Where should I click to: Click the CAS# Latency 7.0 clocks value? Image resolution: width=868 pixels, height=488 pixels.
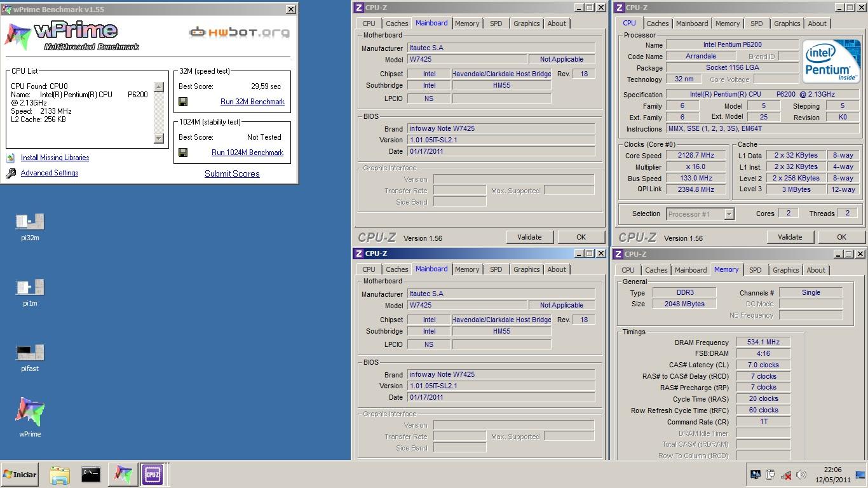click(763, 365)
